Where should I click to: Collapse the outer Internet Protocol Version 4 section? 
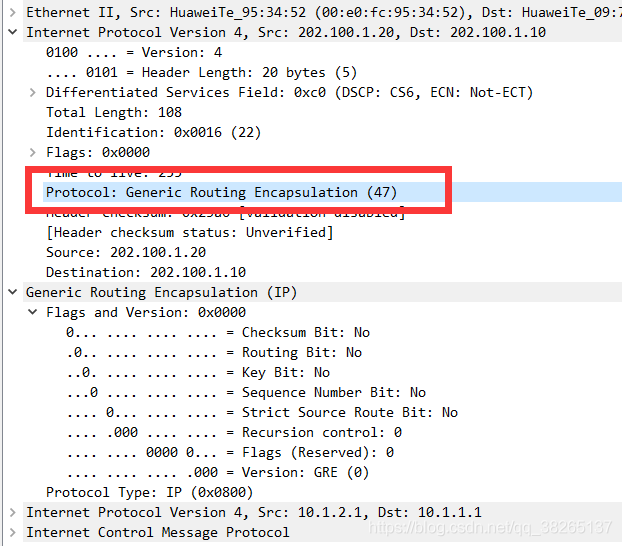click(x=13, y=32)
